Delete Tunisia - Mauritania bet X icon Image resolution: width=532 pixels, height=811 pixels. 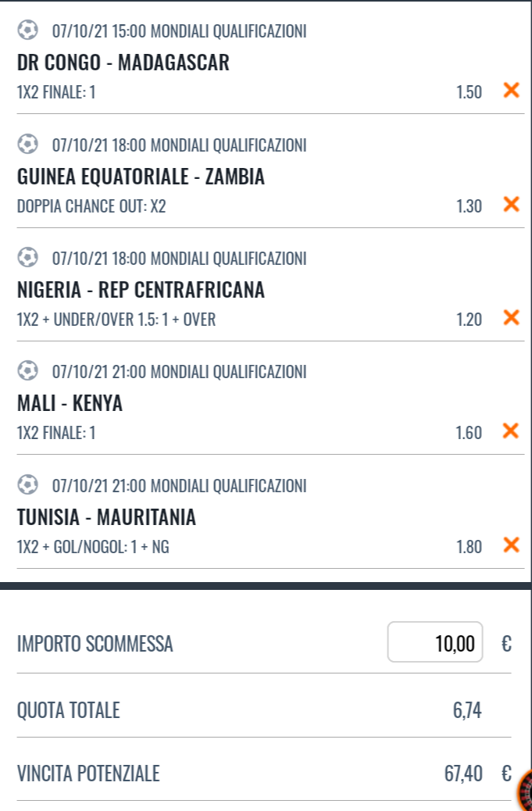pyautogui.click(x=511, y=544)
